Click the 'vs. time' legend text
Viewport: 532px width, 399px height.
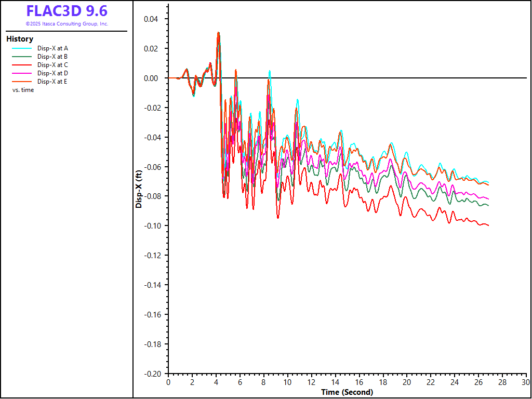coord(23,90)
